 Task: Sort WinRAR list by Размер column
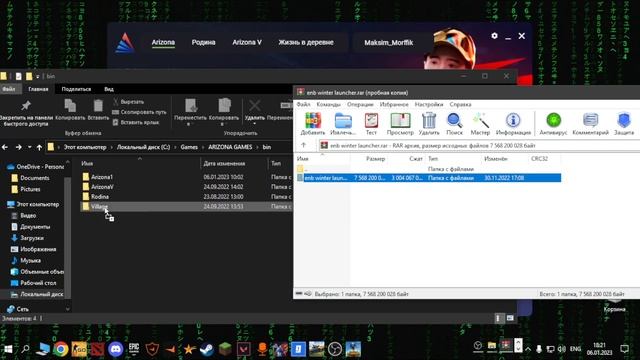(x=375, y=158)
